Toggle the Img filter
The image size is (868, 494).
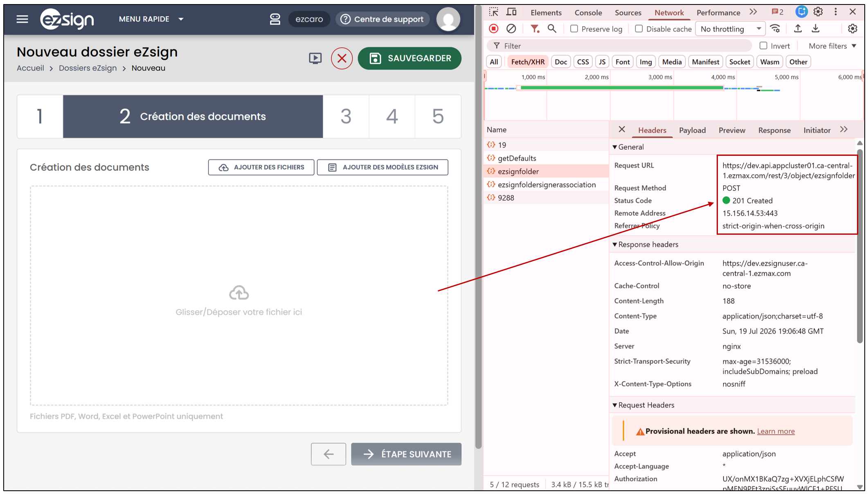[x=645, y=62]
